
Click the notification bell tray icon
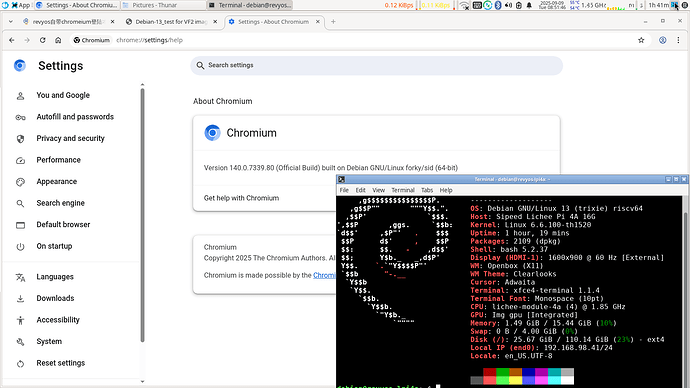[529, 5]
